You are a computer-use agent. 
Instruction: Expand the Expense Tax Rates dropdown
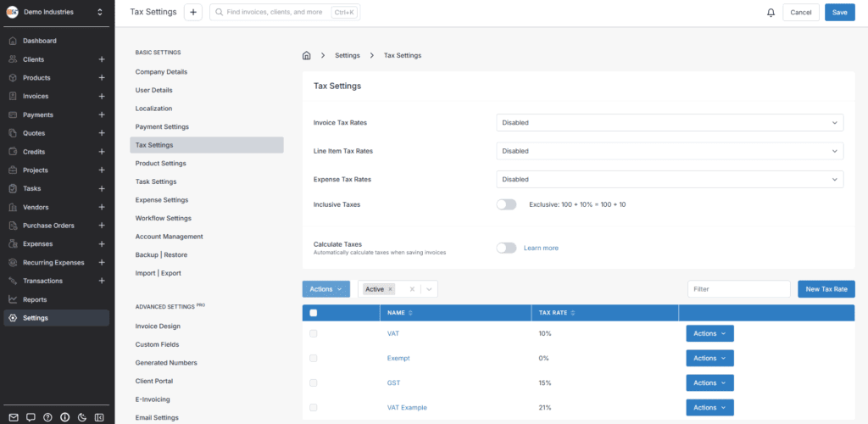[669, 180]
